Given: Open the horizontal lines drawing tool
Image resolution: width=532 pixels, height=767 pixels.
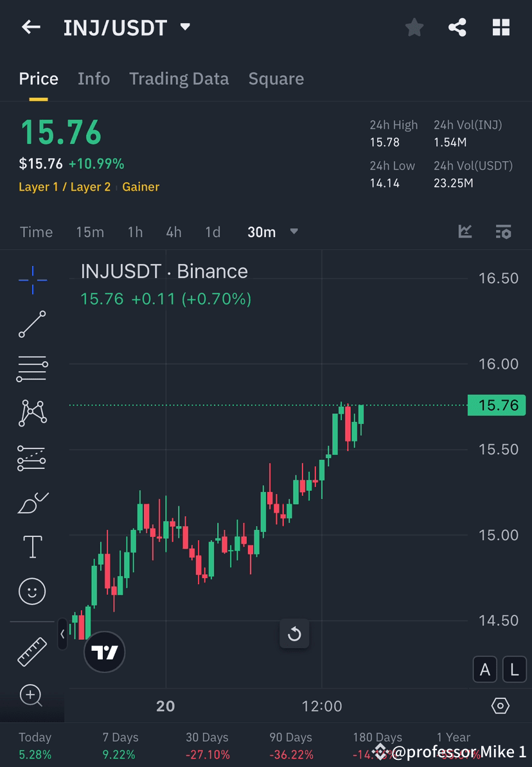Looking at the screenshot, I should pyautogui.click(x=32, y=369).
